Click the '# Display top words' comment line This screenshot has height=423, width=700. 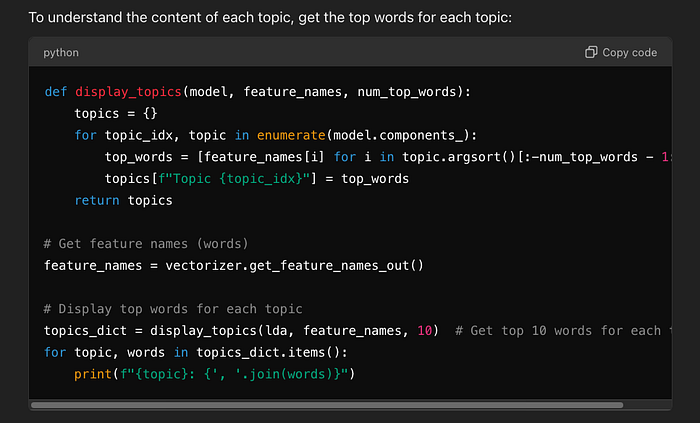tap(173, 309)
